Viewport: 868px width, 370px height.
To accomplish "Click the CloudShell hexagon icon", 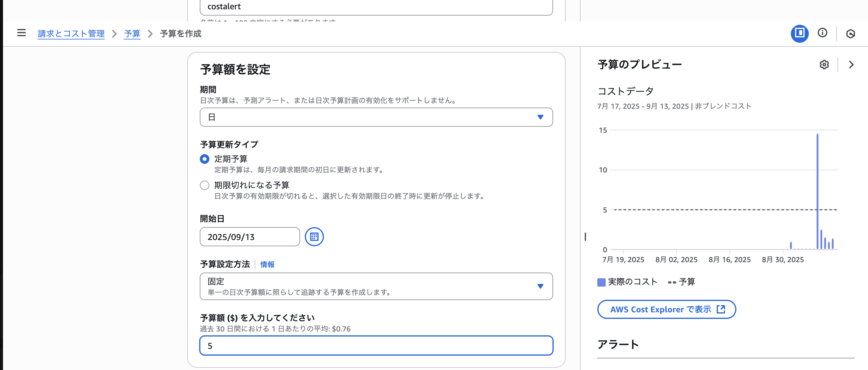I will tap(852, 34).
